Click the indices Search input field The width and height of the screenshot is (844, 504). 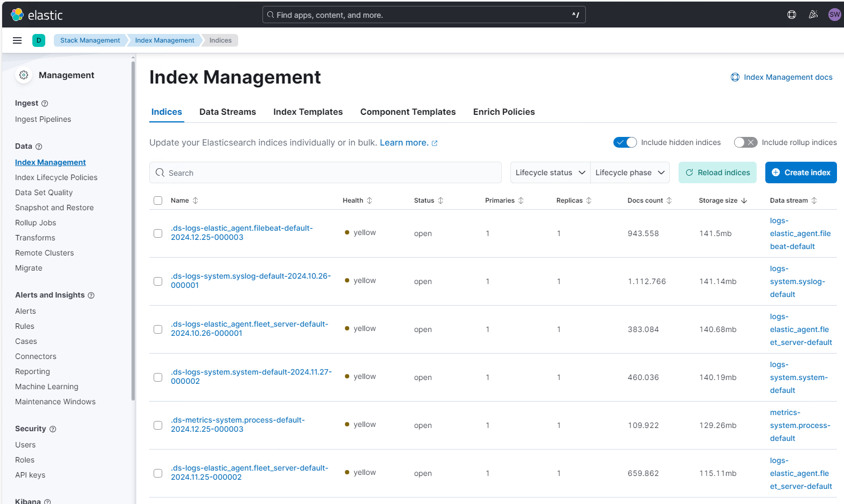[x=326, y=172]
